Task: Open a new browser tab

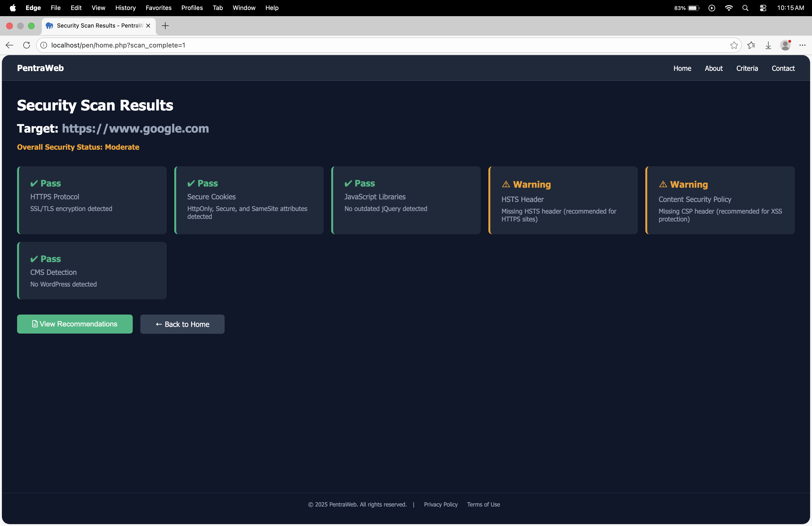Action: [x=165, y=26]
